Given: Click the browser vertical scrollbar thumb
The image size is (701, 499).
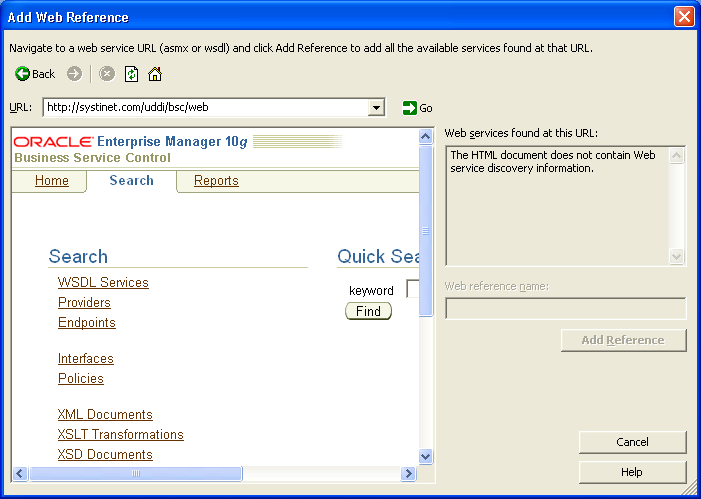Looking at the screenshot, I should click(426, 231).
